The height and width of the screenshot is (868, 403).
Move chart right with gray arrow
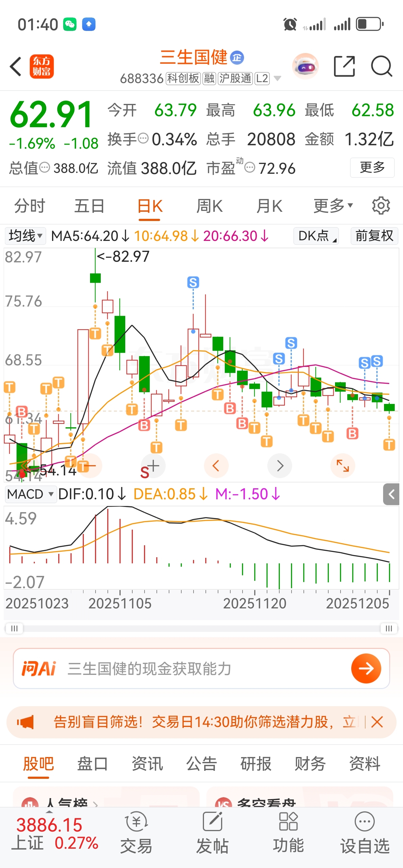280,466
